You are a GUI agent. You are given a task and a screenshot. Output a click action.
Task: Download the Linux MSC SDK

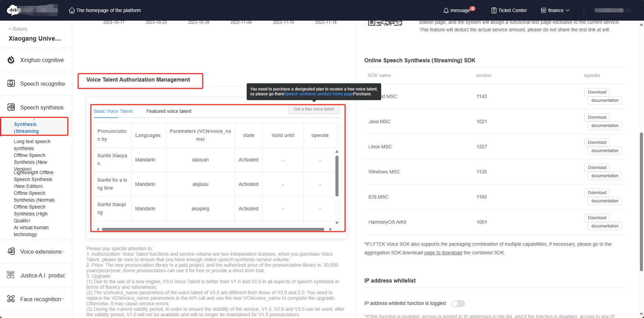(x=597, y=142)
